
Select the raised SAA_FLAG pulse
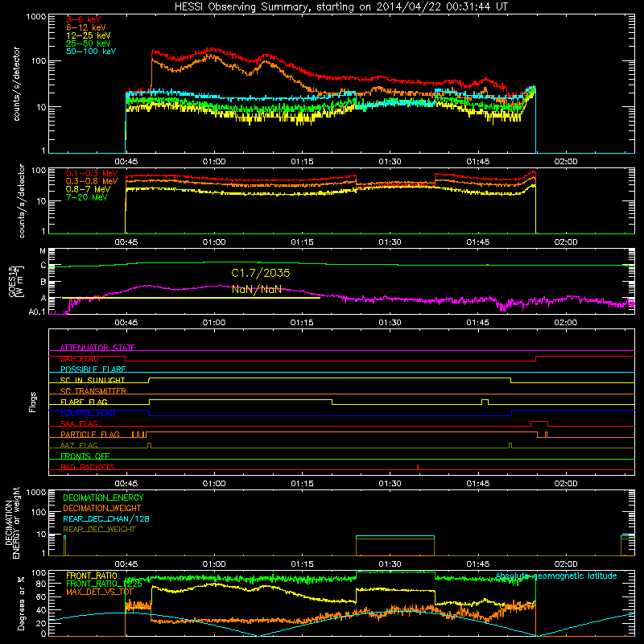tap(539, 423)
